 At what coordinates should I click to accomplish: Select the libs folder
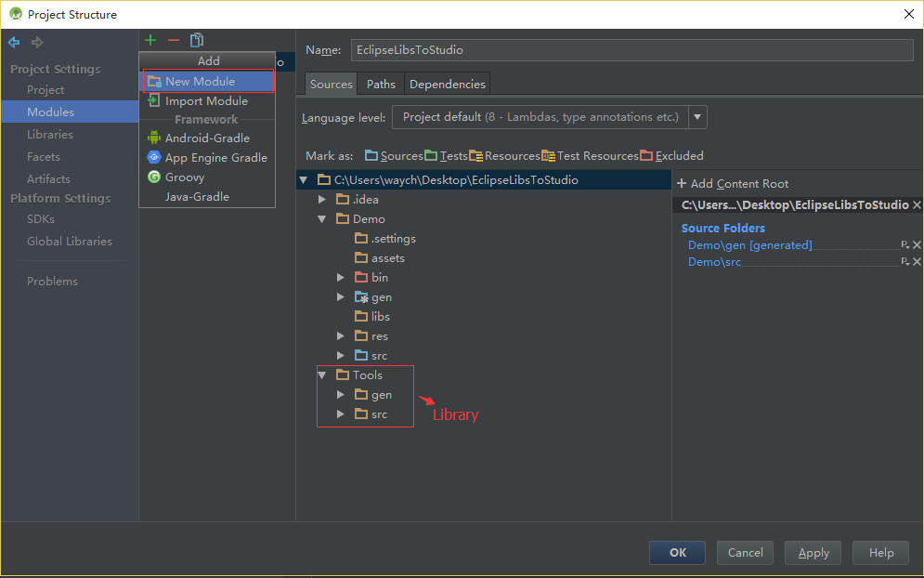coord(372,317)
